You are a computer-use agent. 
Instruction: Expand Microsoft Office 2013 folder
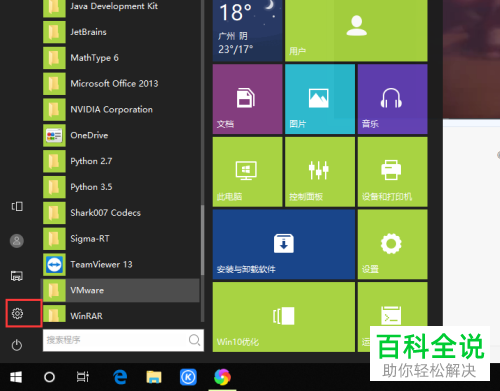click(x=121, y=84)
